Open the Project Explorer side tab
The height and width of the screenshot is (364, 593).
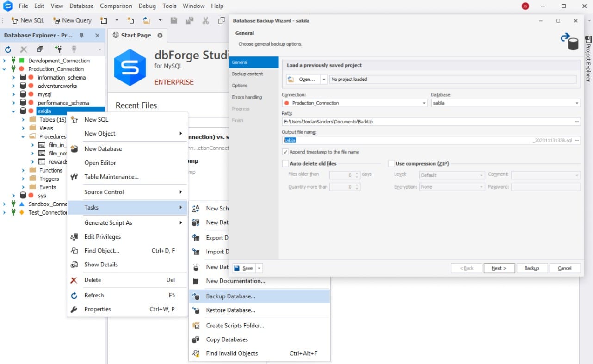(x=588, y=58)
